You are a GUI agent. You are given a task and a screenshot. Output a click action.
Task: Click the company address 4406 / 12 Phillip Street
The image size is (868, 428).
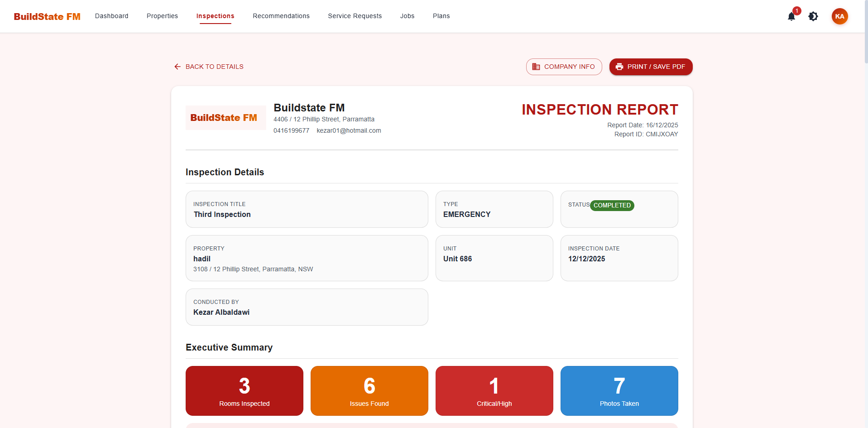pos(324,119)
